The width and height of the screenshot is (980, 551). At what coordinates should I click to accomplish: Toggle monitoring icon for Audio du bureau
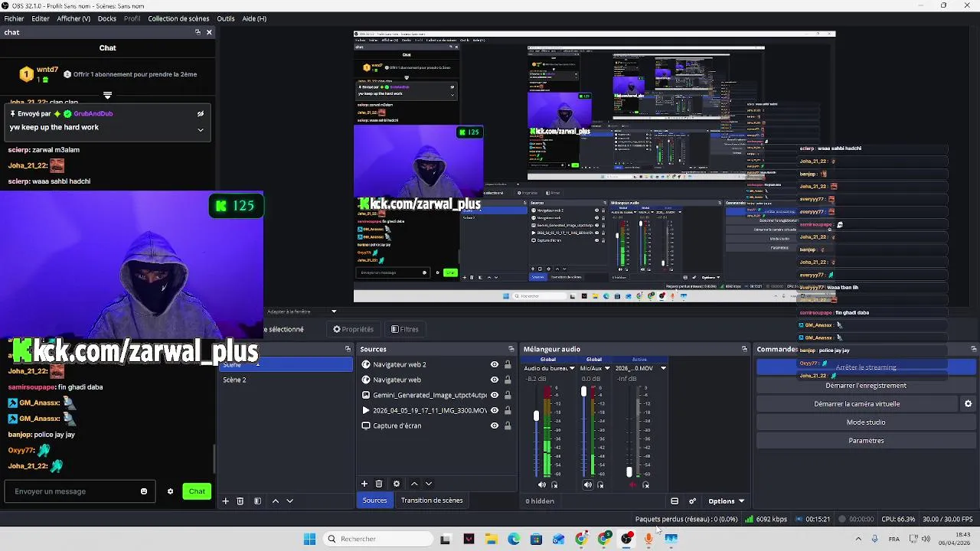pos(555,484)
